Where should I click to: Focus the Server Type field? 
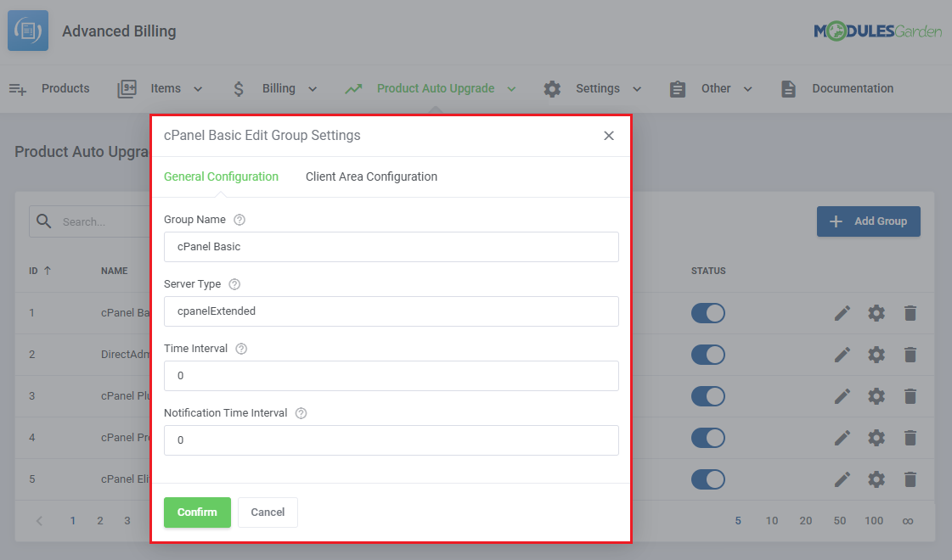pos(391,311)
